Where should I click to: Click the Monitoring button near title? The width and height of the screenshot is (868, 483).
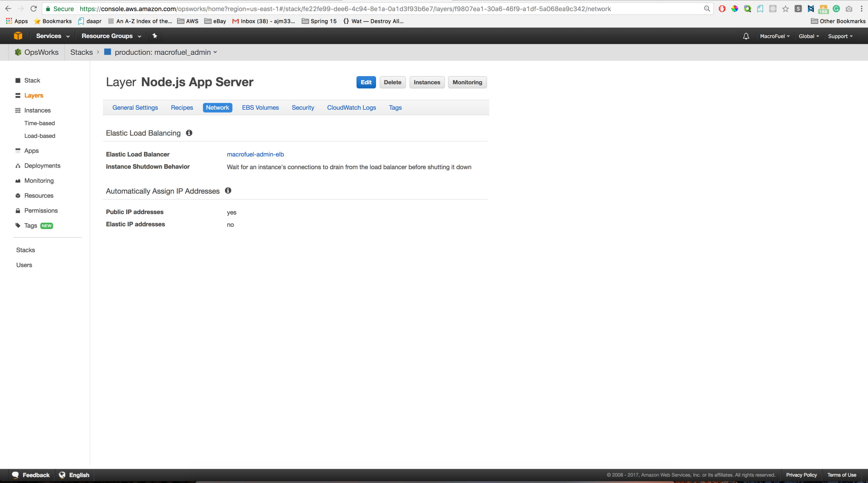[x=467, y=82]
